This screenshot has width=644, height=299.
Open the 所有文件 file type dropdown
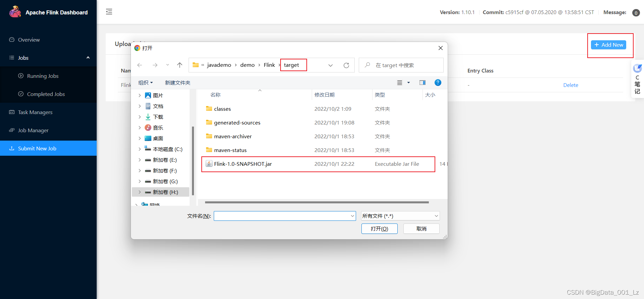click(400, 216)
